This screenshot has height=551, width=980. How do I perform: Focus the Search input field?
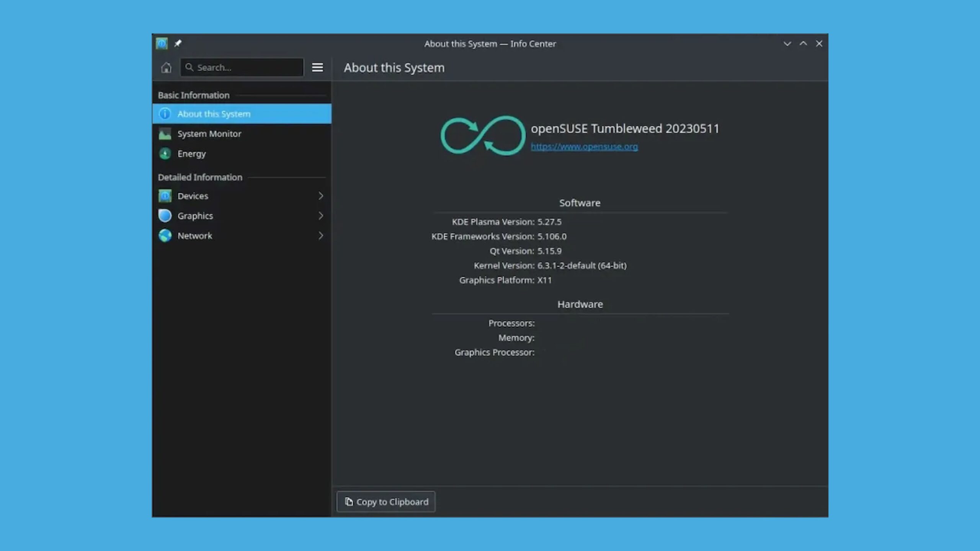click(242, 67)
